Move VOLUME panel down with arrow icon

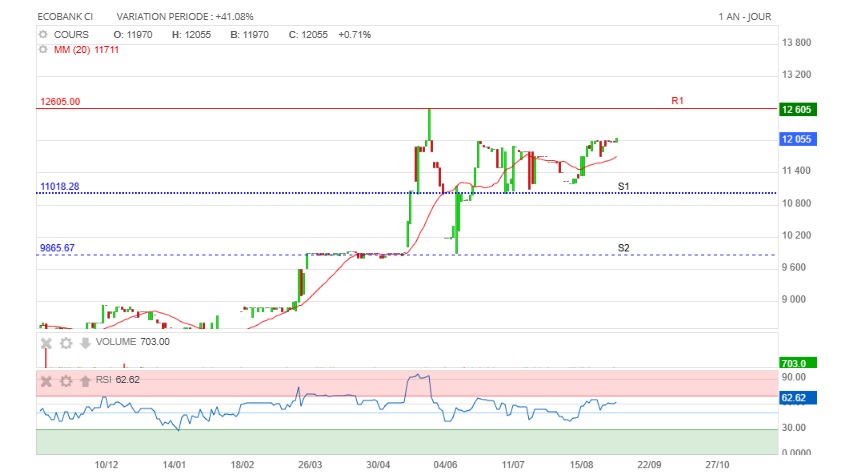pos(85,342)
